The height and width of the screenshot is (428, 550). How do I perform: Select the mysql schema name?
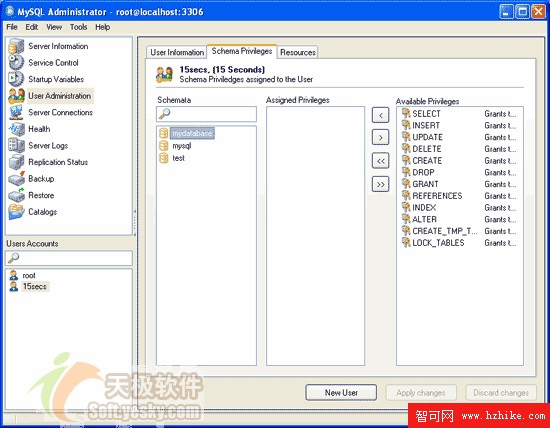182,146
